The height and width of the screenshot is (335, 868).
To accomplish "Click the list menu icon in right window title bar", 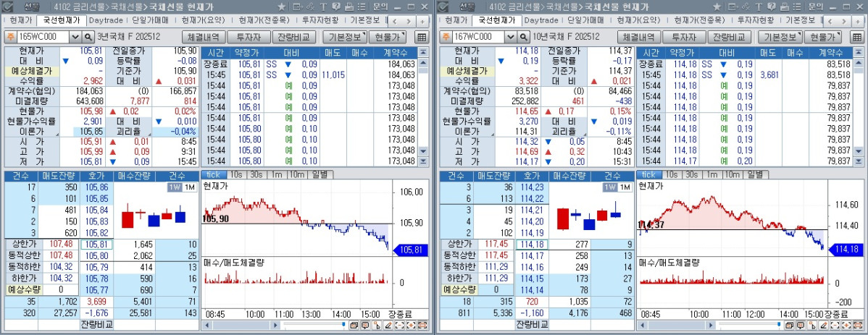I will coord(796,7).
